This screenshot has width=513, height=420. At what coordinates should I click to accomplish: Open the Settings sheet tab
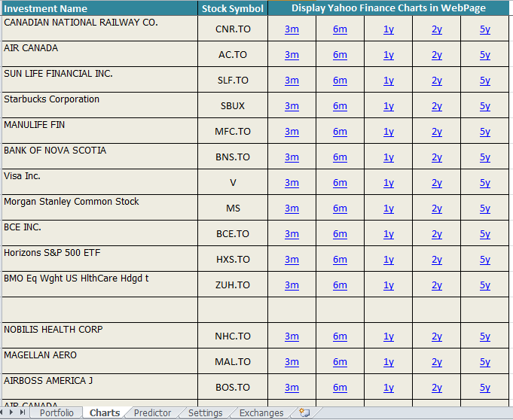pyautogui.click(x=206, y=412)
